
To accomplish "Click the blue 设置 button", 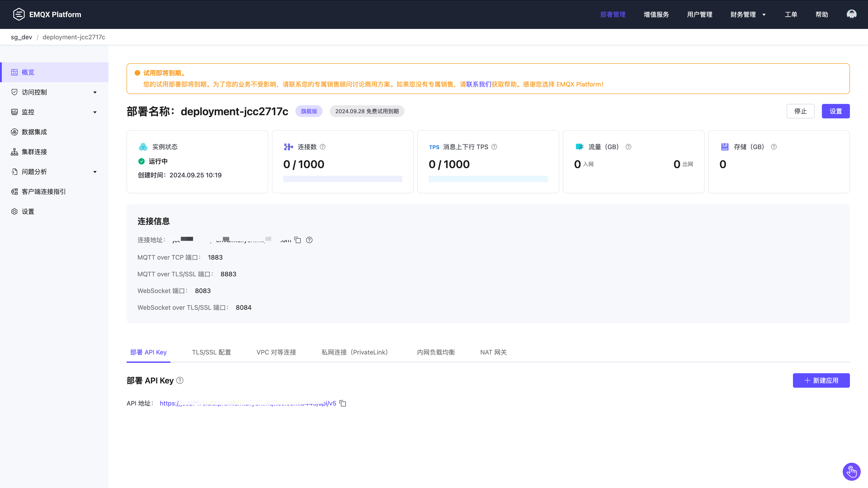I will tap(835, 111).
